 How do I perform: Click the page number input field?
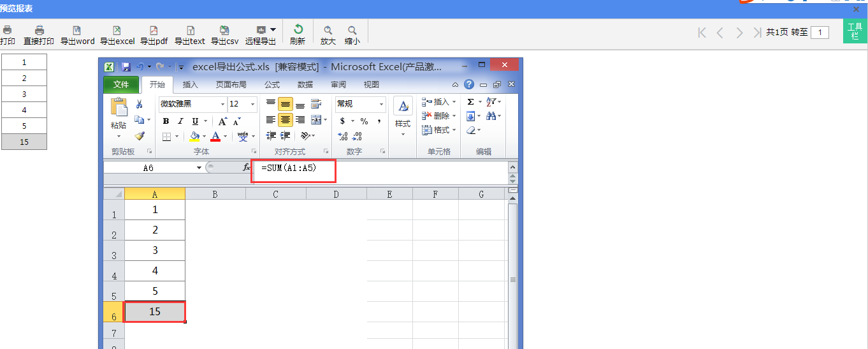pos(820,33)
